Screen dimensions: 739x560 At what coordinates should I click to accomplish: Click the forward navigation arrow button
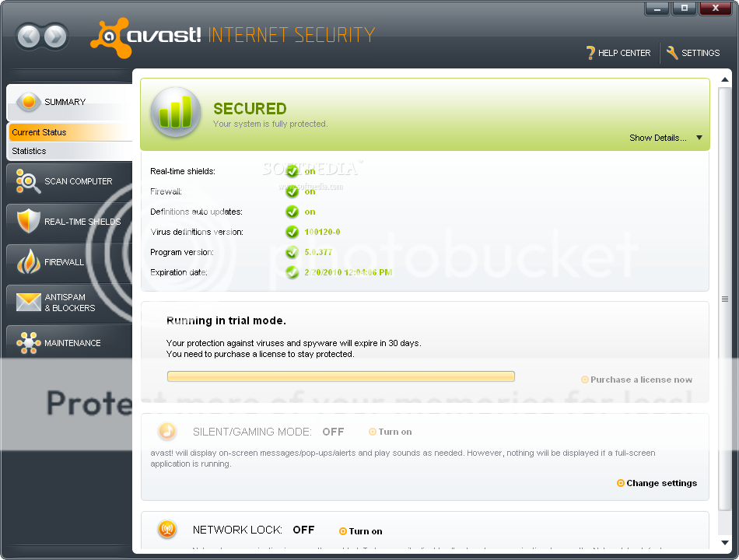tap(56, 37)
